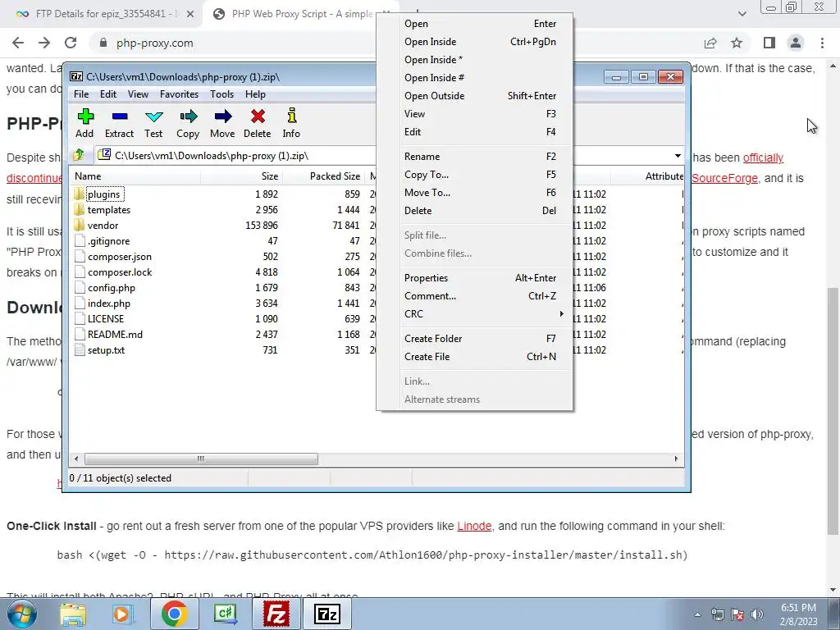Select the config.php file icon

pos(80,288)
